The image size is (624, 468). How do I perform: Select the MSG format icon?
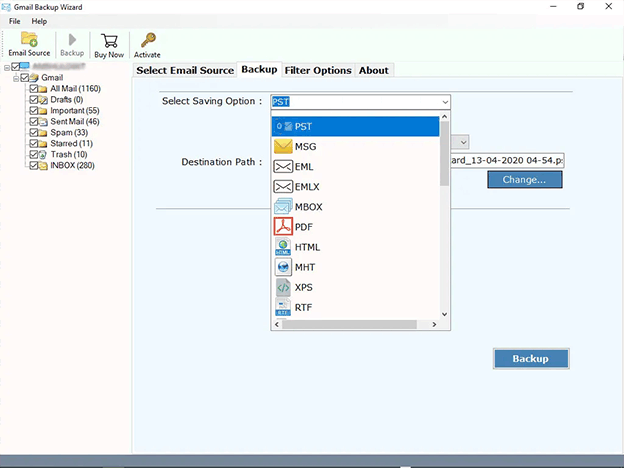282,147
